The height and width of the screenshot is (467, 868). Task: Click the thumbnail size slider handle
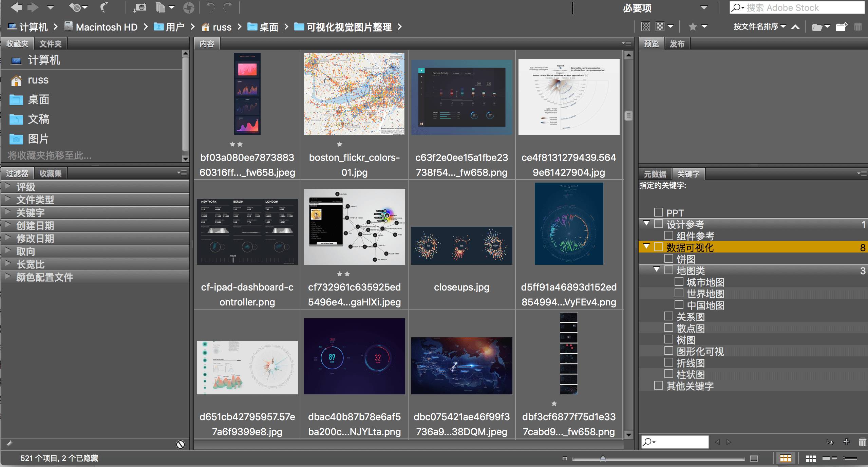click(603, 458)
